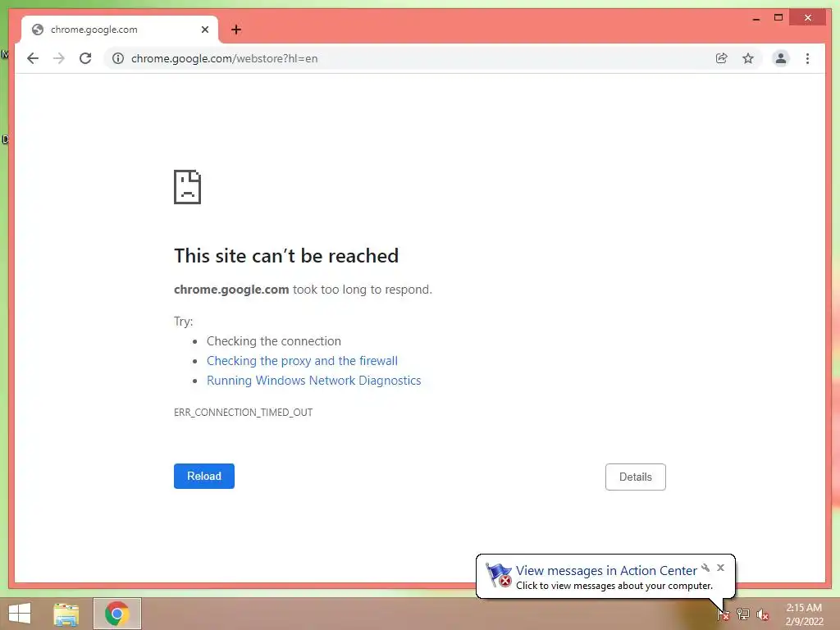Close the chrome.google.com tab
The image size is (840, 630).
pos(204,30)
